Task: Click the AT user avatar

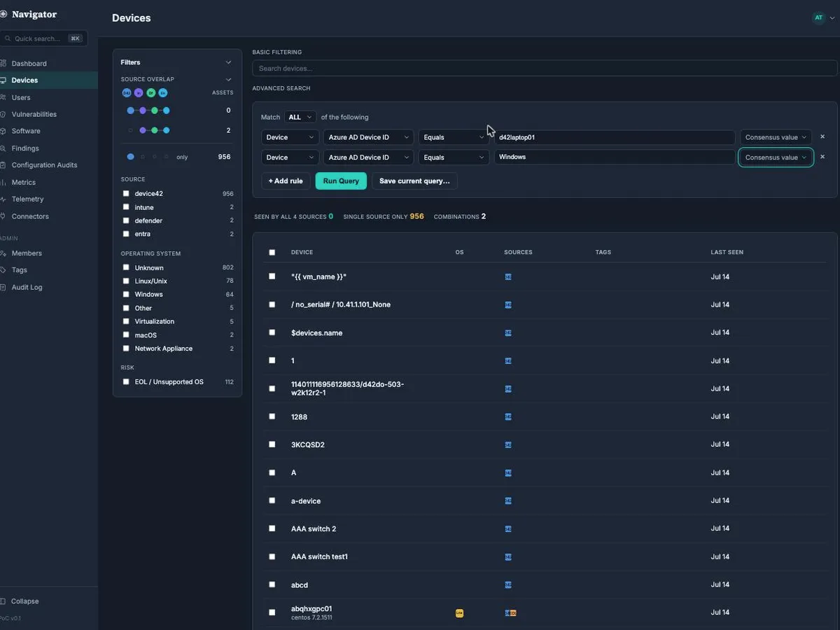Action: click(x=818, y=18)
